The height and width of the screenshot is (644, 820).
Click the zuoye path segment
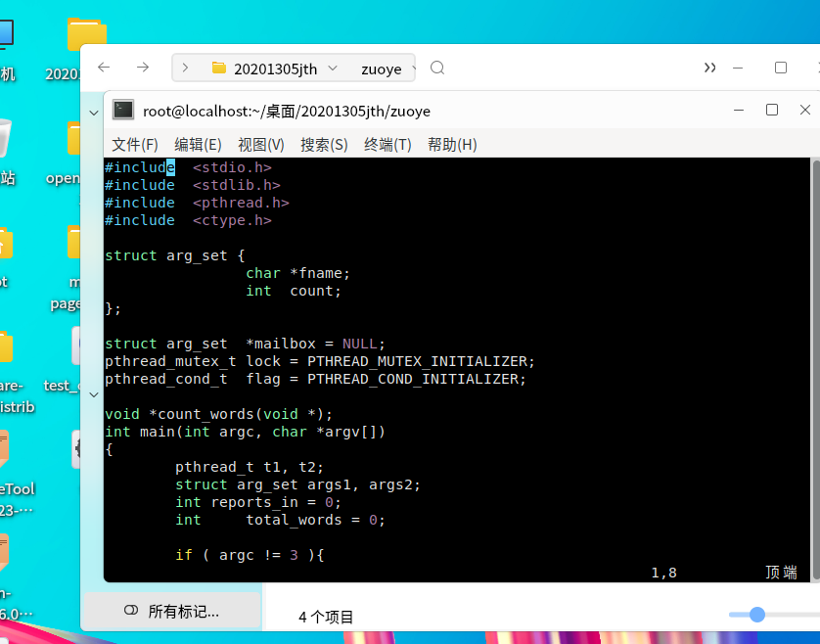pyautogui.click(x=382, y=69)
